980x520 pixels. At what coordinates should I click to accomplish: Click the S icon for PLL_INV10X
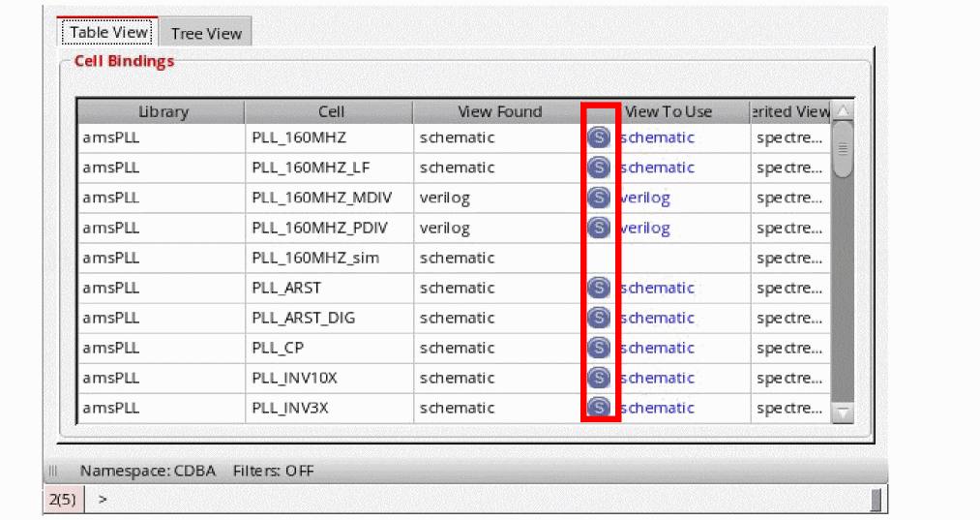click(x=599, y=378)
